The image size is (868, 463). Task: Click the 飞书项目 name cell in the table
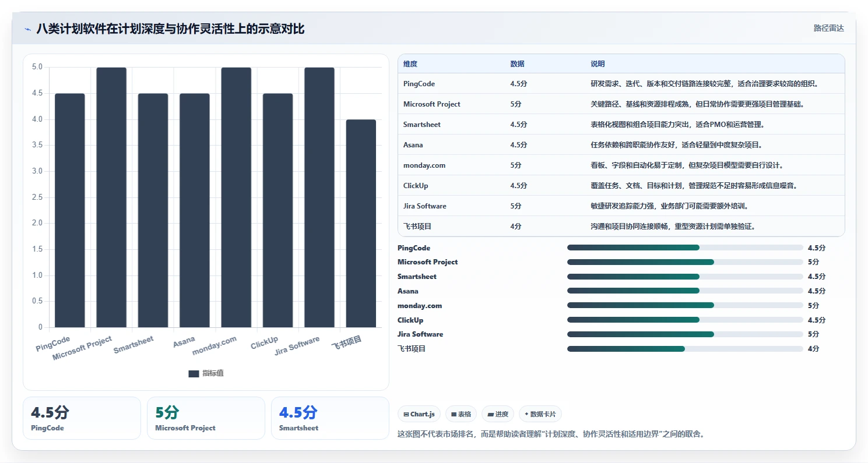point(417,227)
